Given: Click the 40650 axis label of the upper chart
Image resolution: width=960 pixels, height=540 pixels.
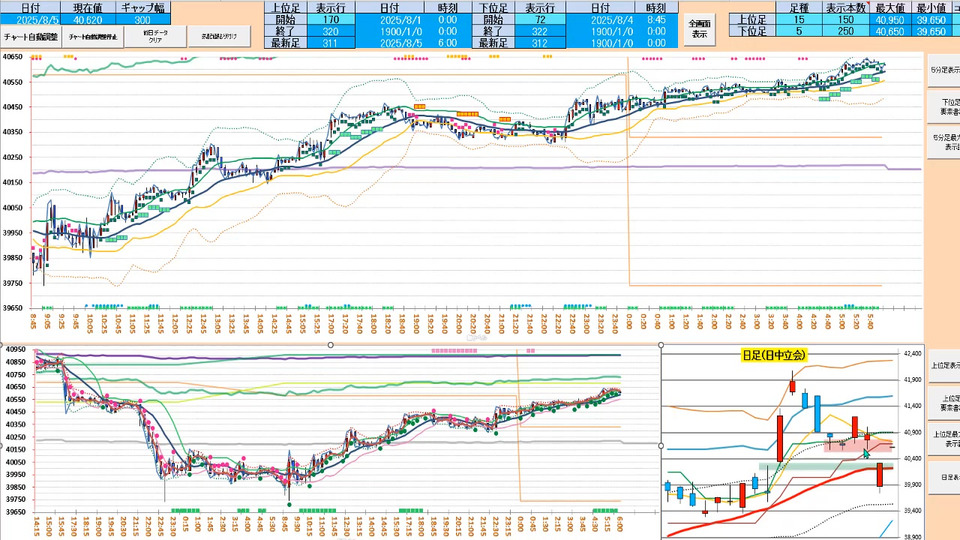Looking at the screenshot, I should coord(12,57).
